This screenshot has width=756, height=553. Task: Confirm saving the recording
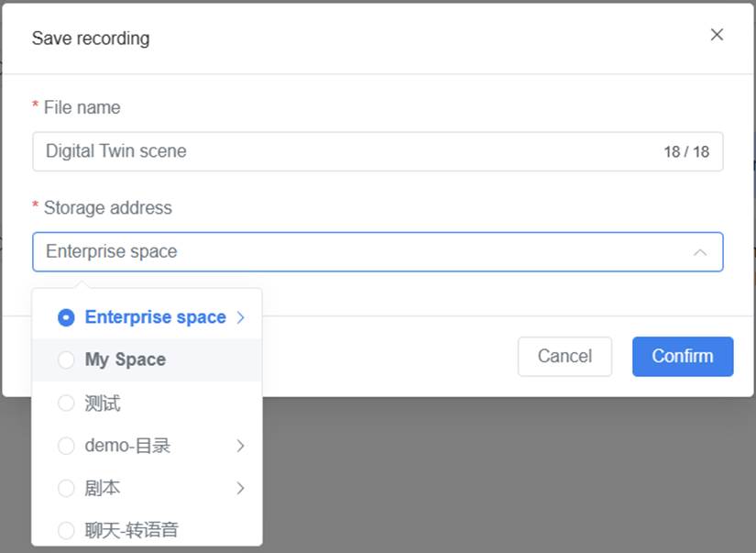pyautogui.click(x=683, y=356)
